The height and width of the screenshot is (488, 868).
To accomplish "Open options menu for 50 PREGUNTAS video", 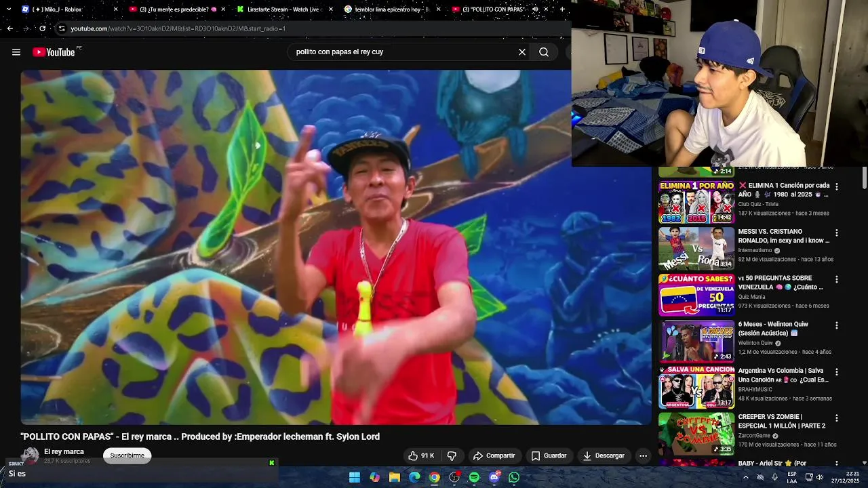I will (836, 279).
